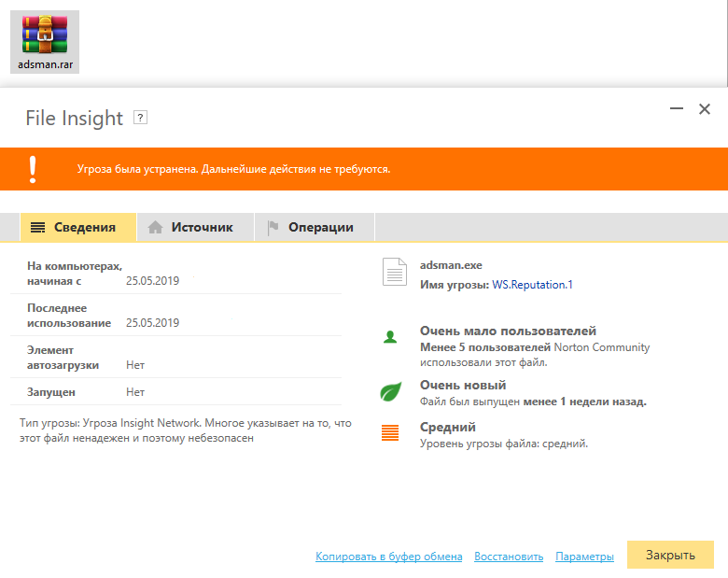
Task: Open the Операции tab
Action: point(315,227)
